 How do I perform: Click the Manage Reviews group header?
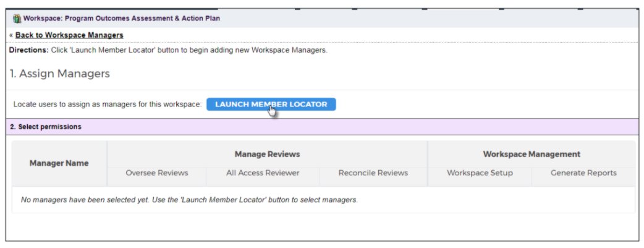(x=268, y=154)
